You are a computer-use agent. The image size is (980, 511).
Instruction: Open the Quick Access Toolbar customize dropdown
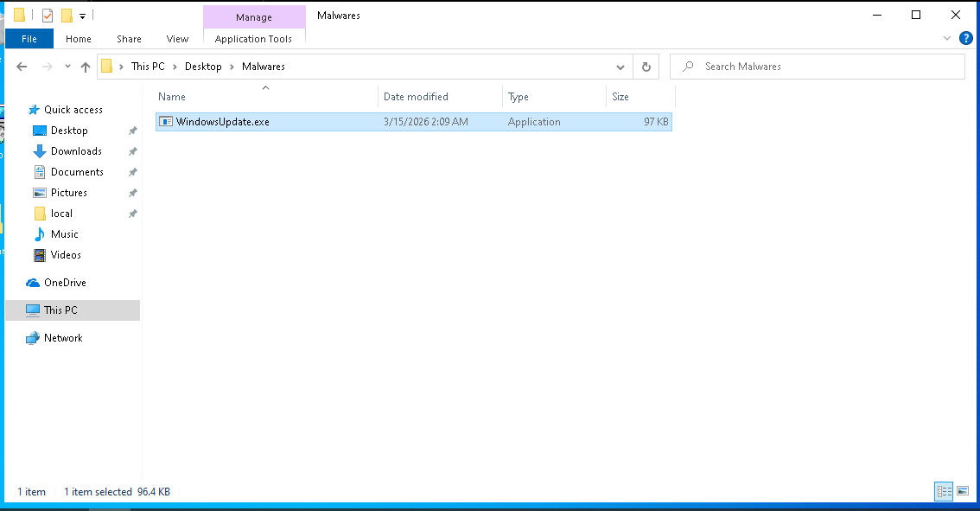click(x=82, y=15)
